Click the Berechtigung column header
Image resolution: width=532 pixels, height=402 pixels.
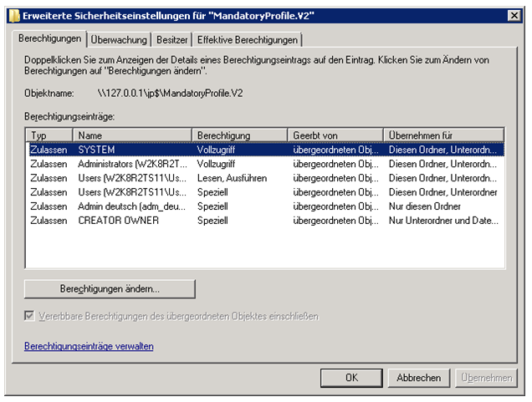(240, 135)
